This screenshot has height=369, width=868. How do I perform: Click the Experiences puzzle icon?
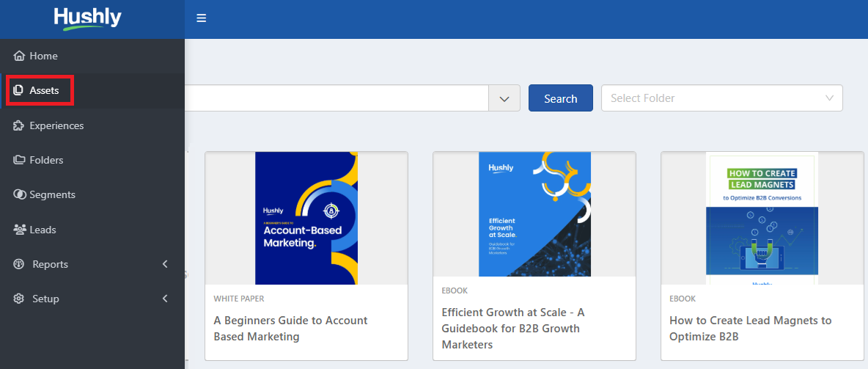coord(19,125)
